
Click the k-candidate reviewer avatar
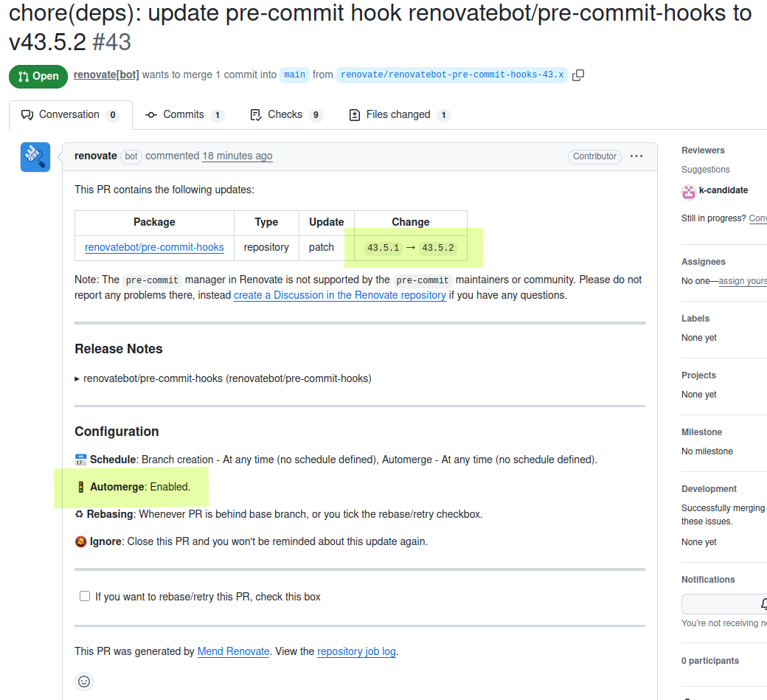687,190
